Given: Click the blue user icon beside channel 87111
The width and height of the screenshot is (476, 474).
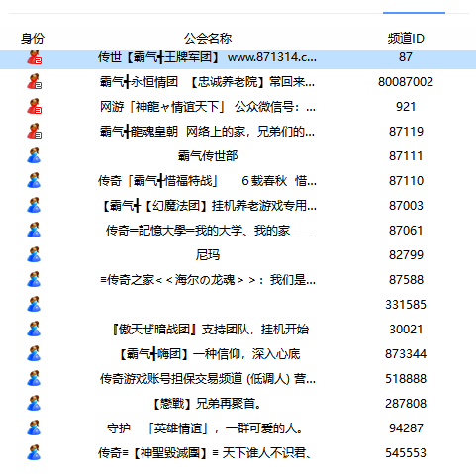Looking at the screenshot, I should coord(34,156).
